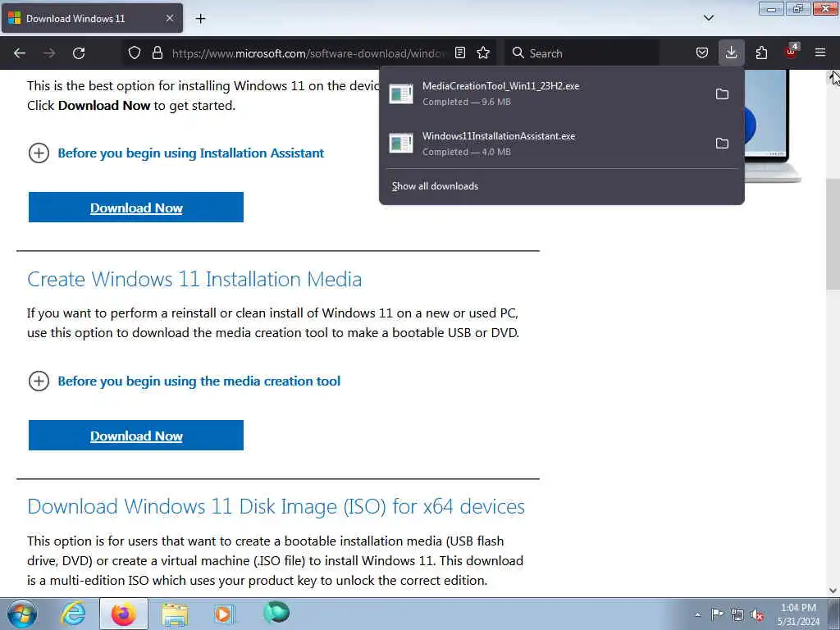Image resolution: width=840 pixels, height=630 pixels.
Task: Close the downloads panel via toolbar button
Action: pyautogui.click(x=731, y=53)
